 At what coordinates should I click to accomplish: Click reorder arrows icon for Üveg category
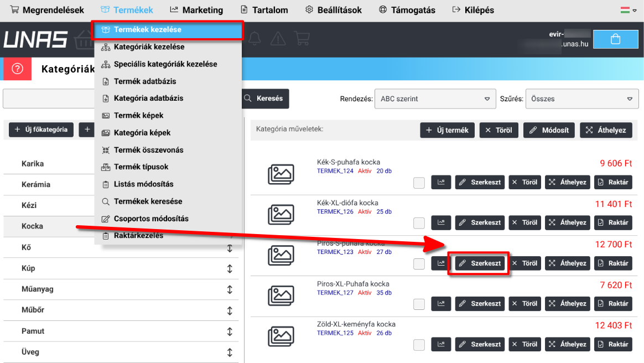coord(230,352)
